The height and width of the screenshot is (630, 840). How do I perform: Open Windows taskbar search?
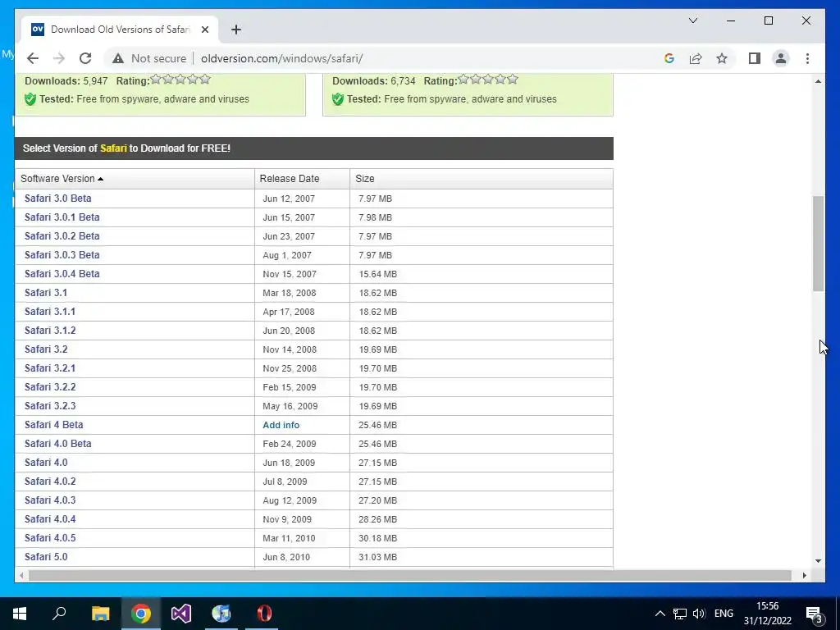(59, 614)
